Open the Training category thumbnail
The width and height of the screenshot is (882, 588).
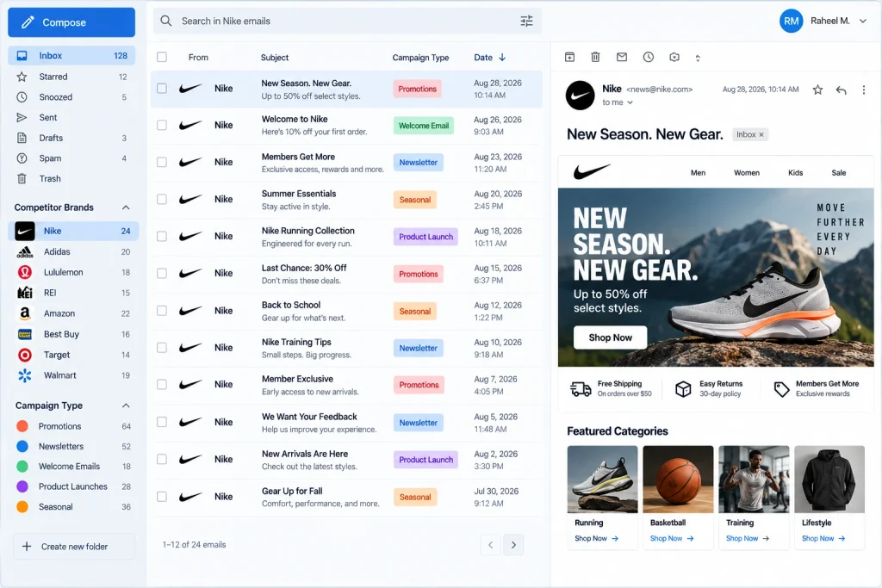pos(754,479)
